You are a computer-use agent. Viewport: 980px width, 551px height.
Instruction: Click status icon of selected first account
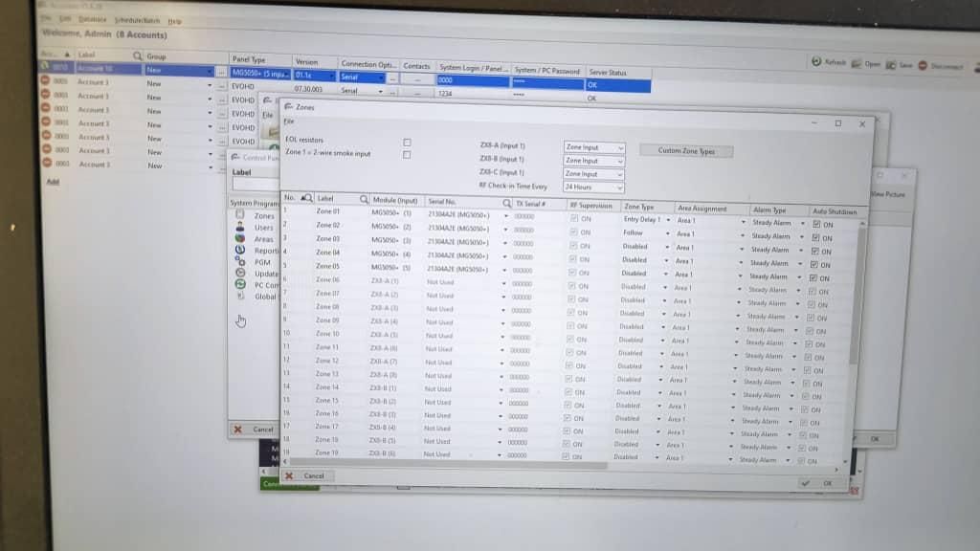tap(45, 67)
